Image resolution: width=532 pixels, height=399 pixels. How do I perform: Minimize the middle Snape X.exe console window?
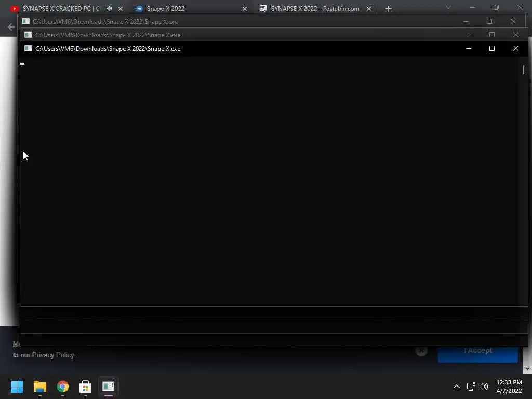469,35
